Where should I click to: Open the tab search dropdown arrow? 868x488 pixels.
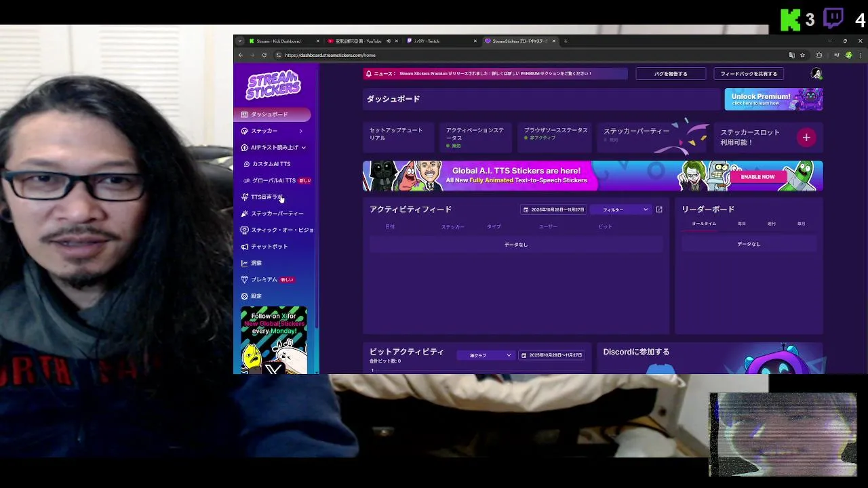pos(239,41)
